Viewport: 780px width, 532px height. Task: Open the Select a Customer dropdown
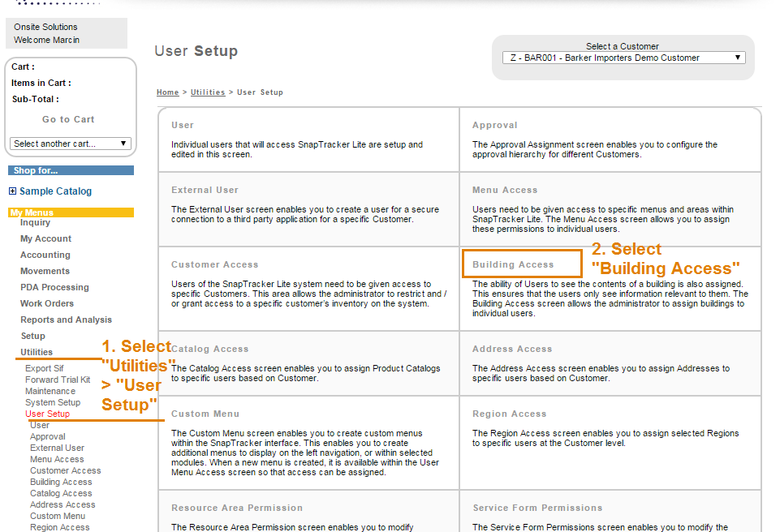[x=623, y=58]
